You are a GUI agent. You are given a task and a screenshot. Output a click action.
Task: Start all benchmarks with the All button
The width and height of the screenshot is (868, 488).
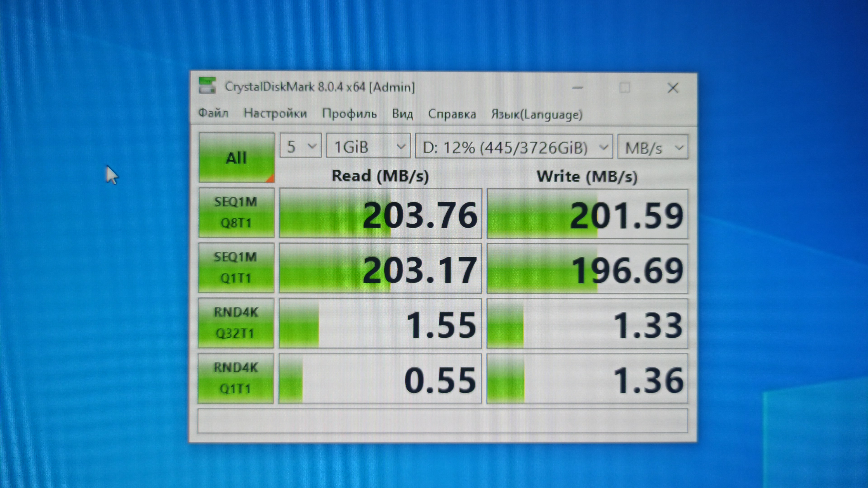pyautogui.click(x=236, y=158)
